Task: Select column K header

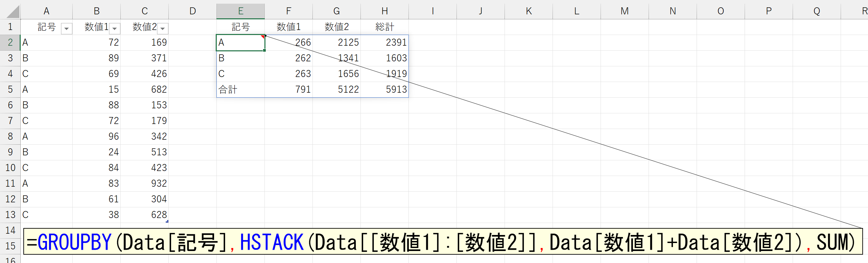Action: [529, 11]
